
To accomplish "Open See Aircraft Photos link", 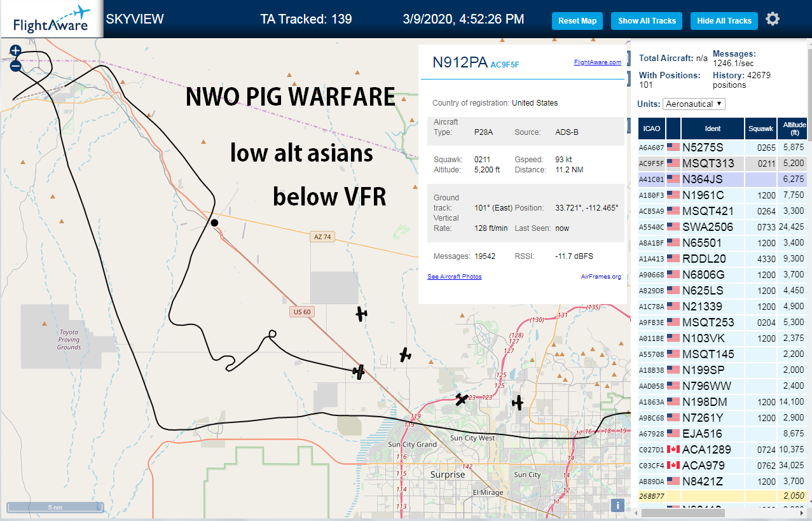I will 454,277.
